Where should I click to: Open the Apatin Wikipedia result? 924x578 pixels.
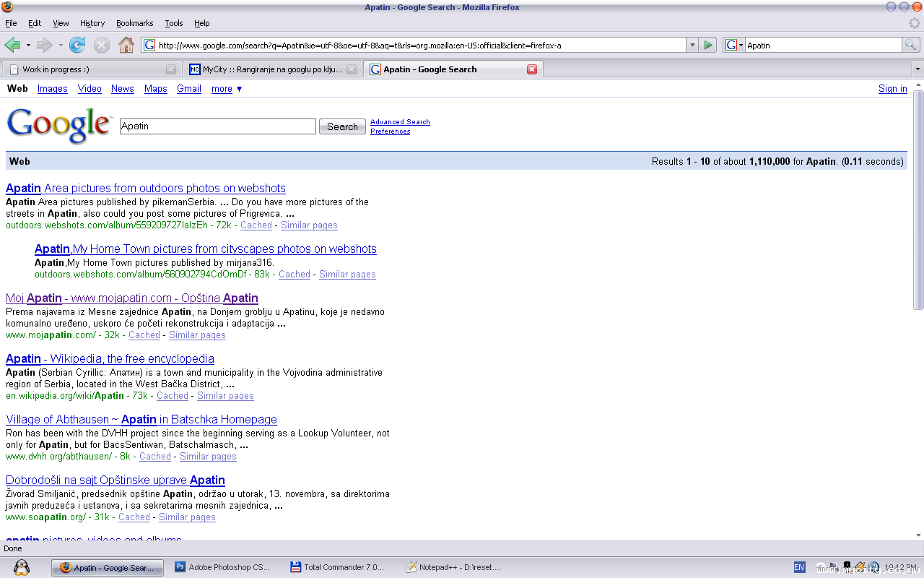pos(110,359)
